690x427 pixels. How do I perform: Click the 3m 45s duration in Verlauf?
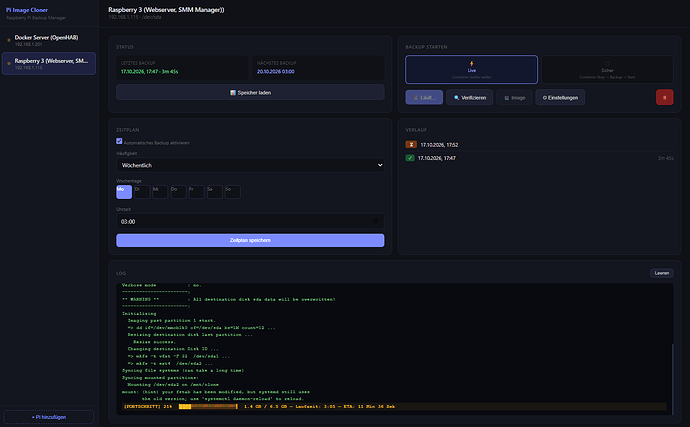pos(665,158)
